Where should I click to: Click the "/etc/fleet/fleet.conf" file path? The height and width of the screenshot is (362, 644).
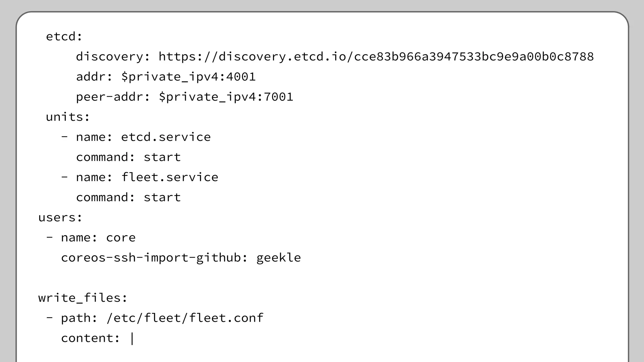185,318
